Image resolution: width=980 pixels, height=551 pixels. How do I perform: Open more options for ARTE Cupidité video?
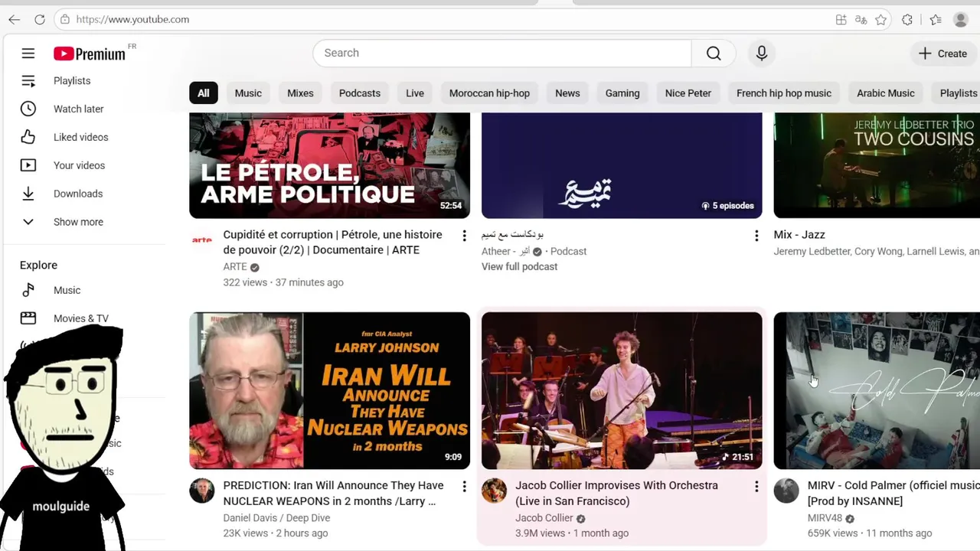(464, 236)
